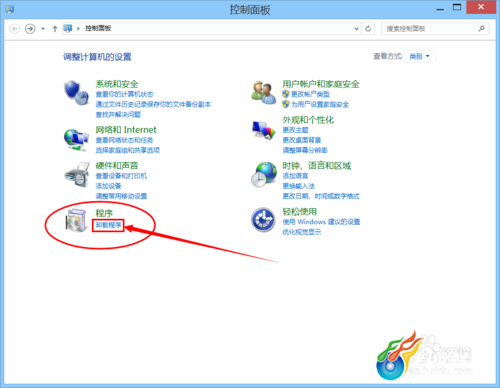
Task: Open the 硬件和声音 printer icon
Action: [x=77, y=175]
